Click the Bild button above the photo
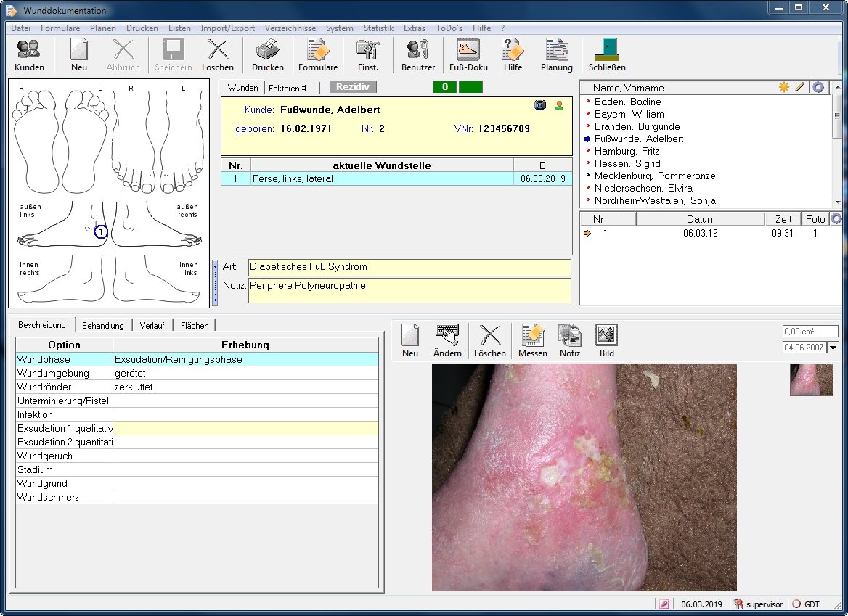Image resolution: width=848 pixels, height=616 pixels. point(606,340)
